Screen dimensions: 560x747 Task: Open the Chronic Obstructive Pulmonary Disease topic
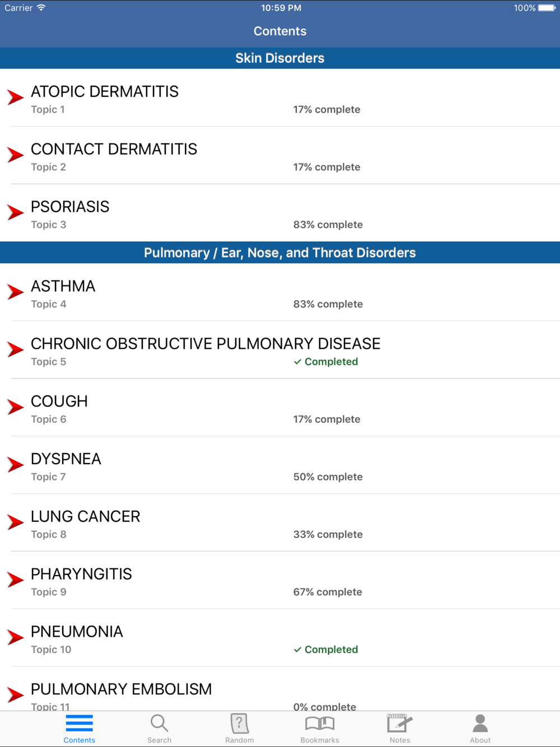(206, 344)
